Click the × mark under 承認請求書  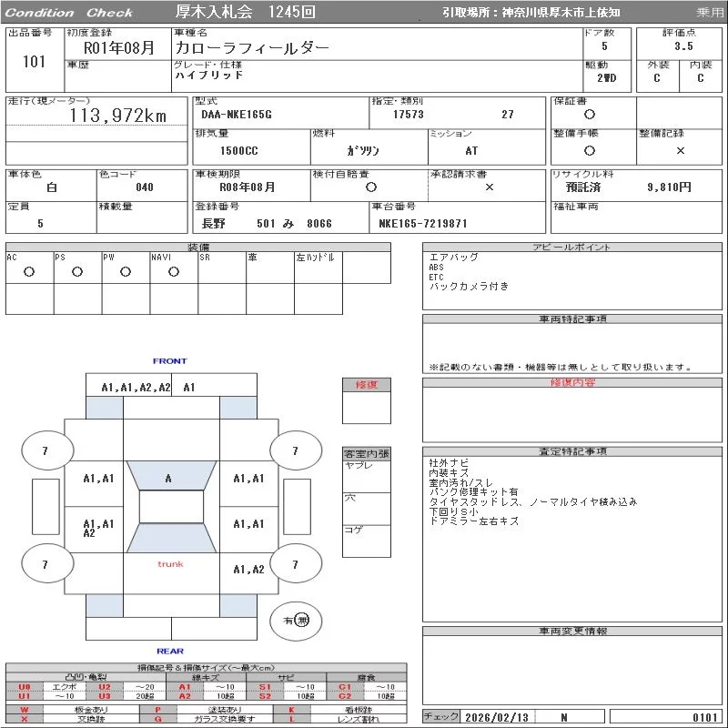click(x=489, y=187)
